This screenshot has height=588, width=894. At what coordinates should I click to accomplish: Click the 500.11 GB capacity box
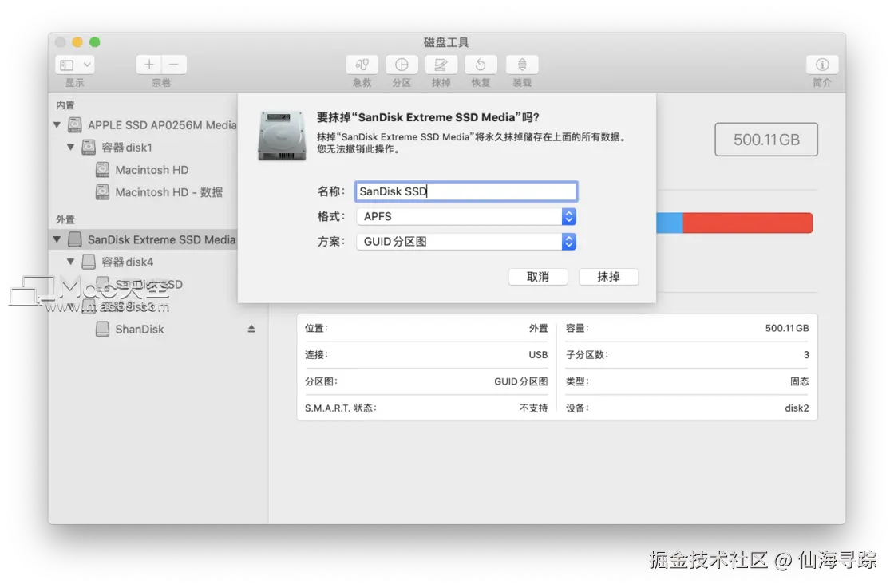(766, 140)
